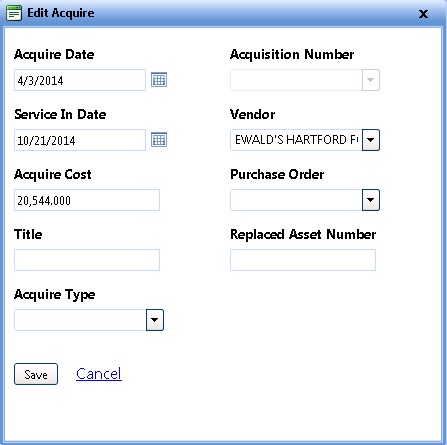The image size is (447, 445).
Task: Click the Edit Acquire title bar text
Action: [x=61, y=13]
